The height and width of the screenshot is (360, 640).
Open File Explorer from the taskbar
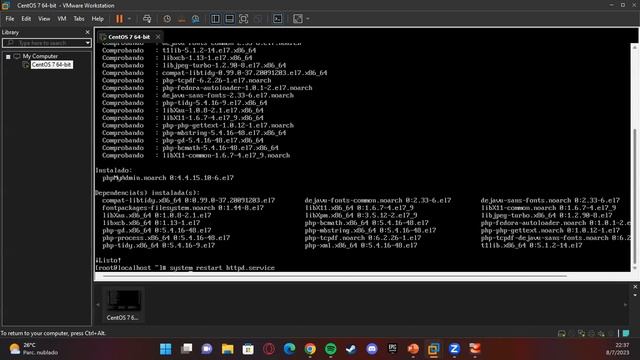tap(227, 349)
